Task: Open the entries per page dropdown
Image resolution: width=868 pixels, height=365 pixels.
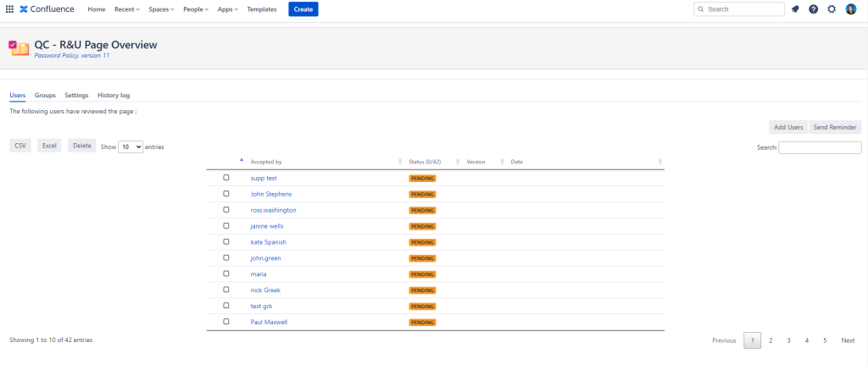Action: [x=131, y=147]
